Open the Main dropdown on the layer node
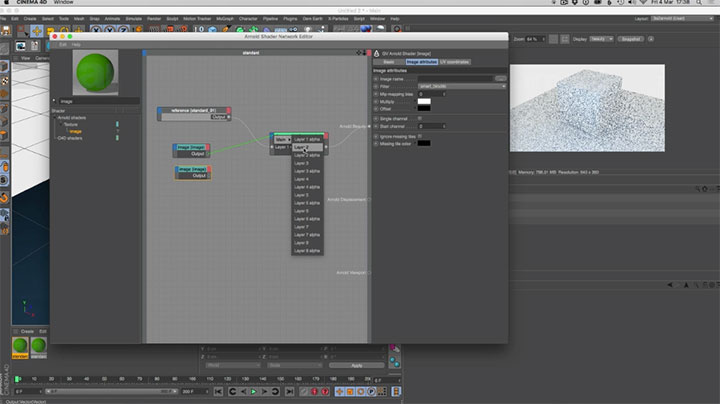 point(282,139)
